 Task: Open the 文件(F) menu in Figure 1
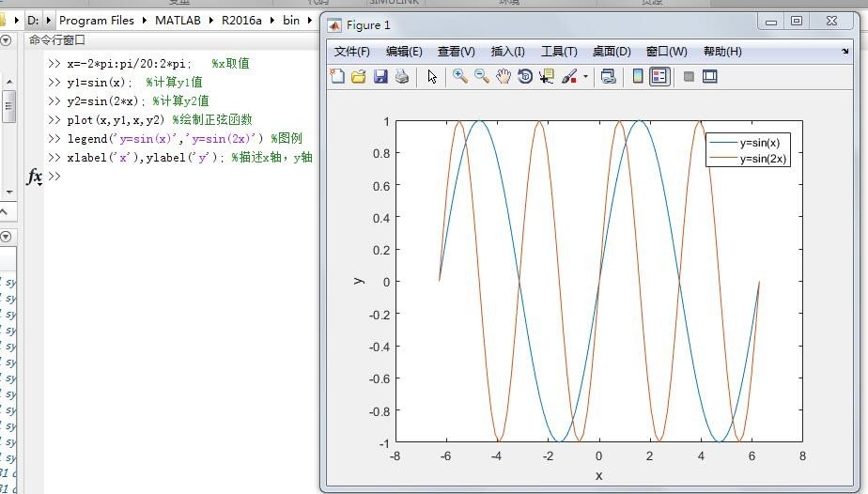(x=351, y=52)
